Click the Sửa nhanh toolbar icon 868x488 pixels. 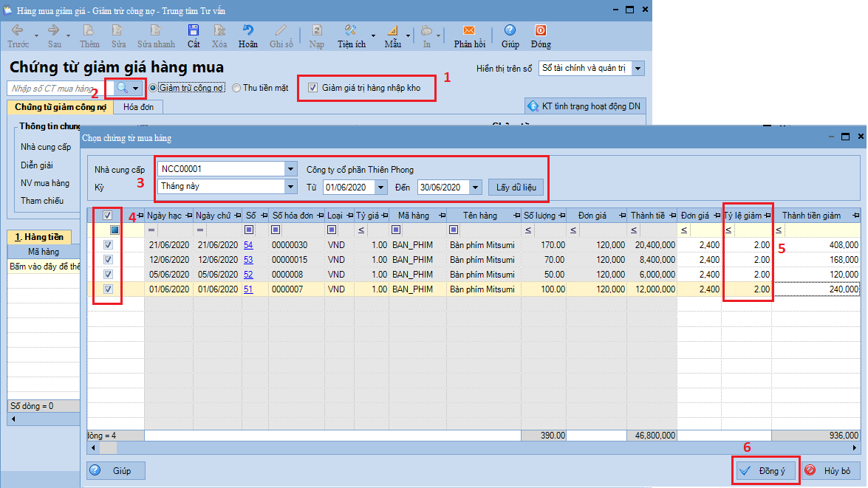[x=156, y=30]
